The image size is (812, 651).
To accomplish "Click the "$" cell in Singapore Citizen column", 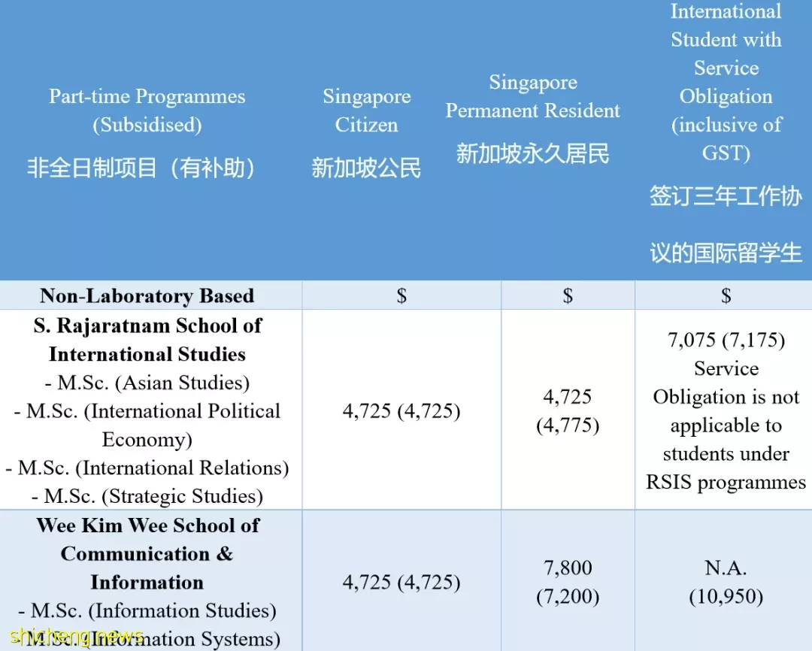I will (401, 295).
